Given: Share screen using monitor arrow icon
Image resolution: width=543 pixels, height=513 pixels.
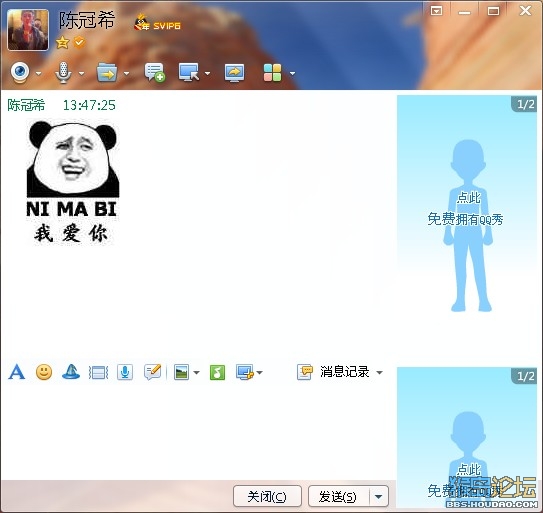Looking at the screenshot, I should tap(234, 73).
